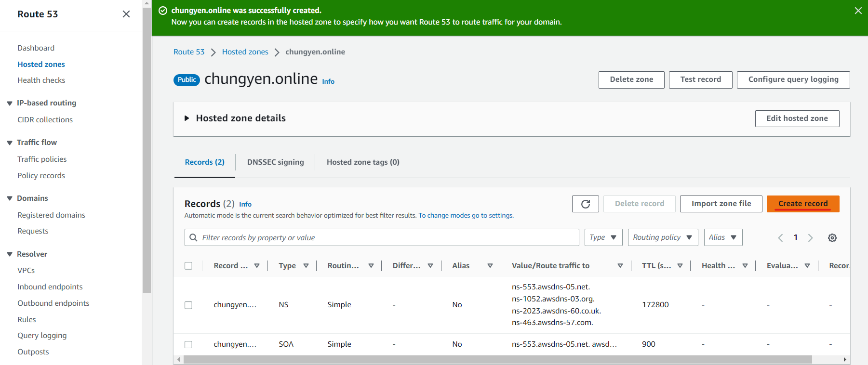The height and width of the screenshot is (365, 868).
Task: Sort by TTL column arrow
Action: [x=680, y=266]
